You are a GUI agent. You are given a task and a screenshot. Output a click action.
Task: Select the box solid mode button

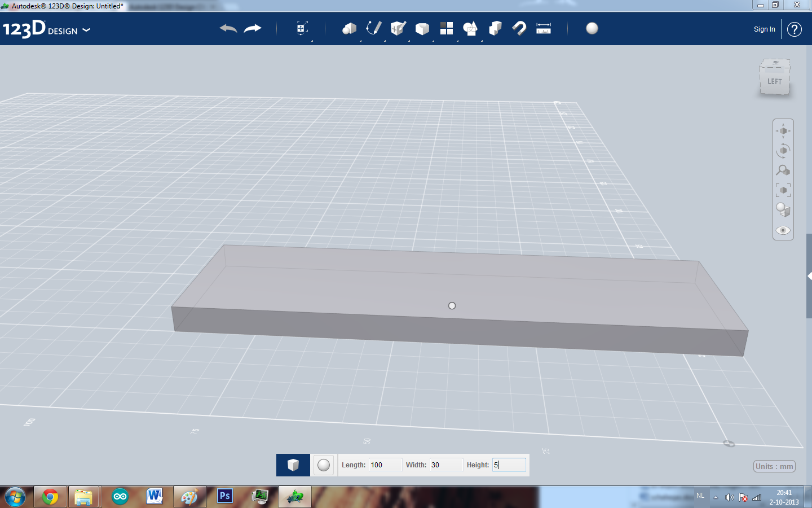pyautogui.click(x=293, y=465)
